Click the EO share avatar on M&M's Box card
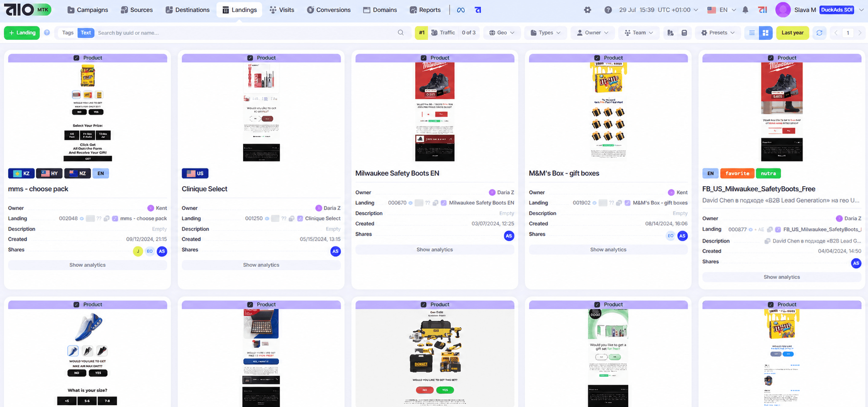Image resolution: width=868 pixels, height=407 pixels. tap(670, 235)
